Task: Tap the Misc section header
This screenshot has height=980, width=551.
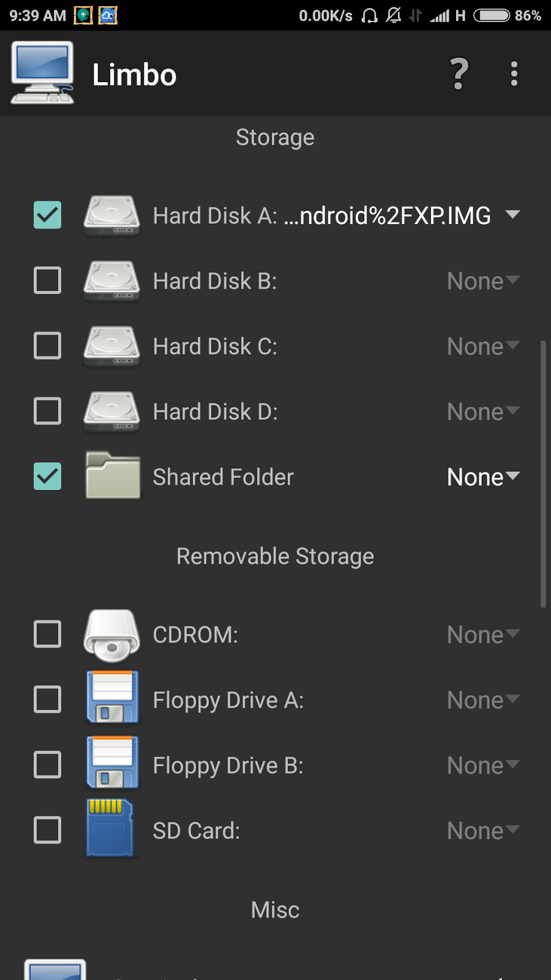Action: point(275,910)
